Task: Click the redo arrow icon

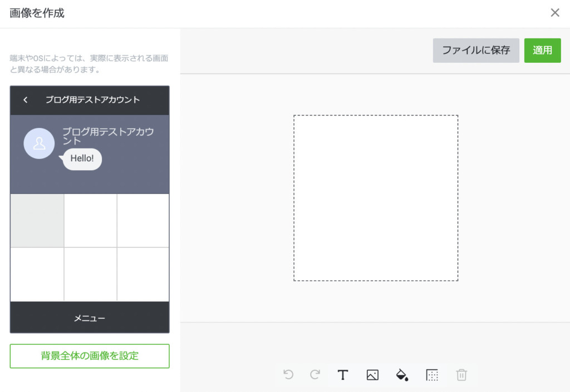Action: click(315, 375)
